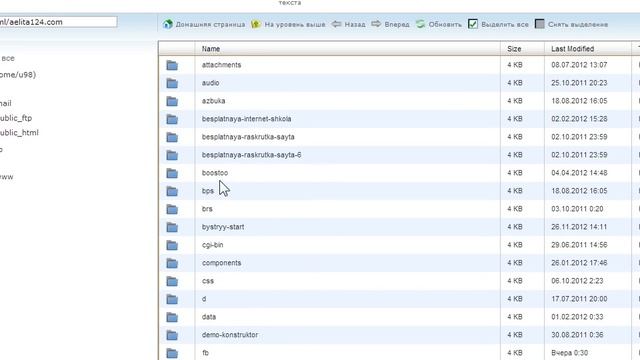
Task: Click the date Вчера 0:30
Action: [x=570, y=353]
